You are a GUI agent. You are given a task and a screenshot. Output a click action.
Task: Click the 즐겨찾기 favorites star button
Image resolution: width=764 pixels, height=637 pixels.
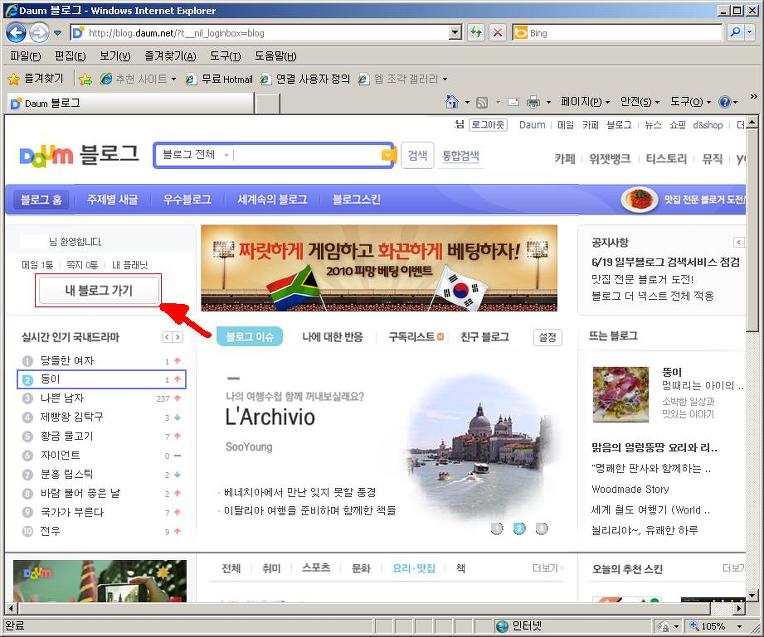pos(37,78)
